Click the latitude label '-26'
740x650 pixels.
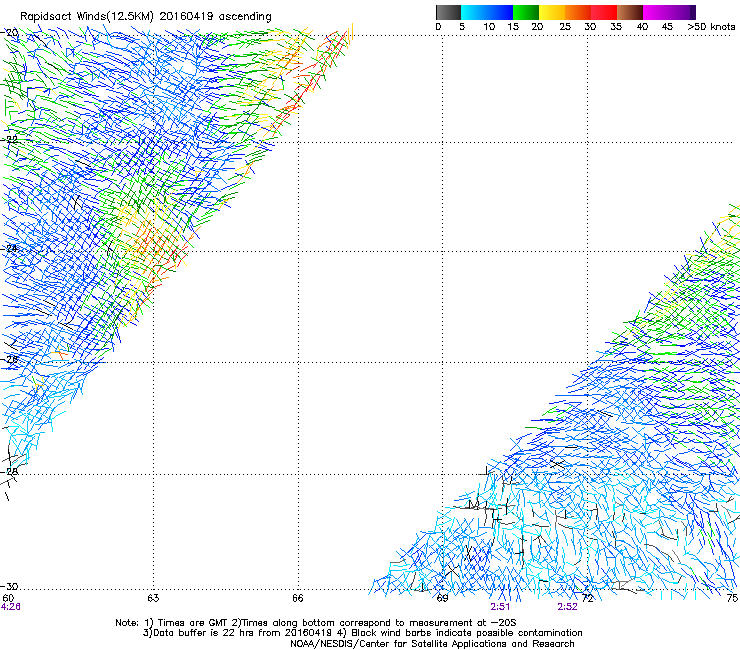click(x=10, y=360)
